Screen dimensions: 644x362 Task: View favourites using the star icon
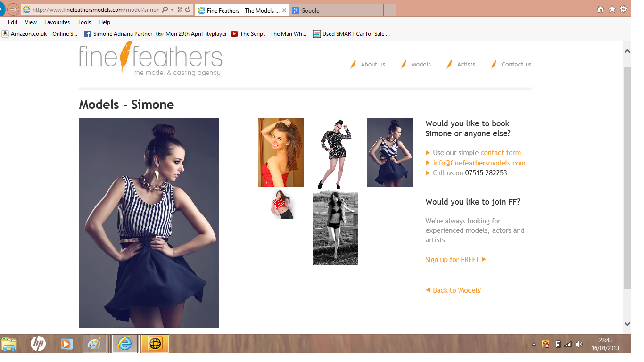[611, 8]
